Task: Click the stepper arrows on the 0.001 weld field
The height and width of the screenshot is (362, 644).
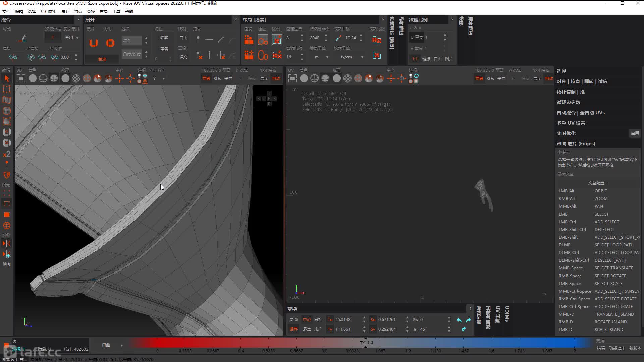Action: [x=76, y=57]
